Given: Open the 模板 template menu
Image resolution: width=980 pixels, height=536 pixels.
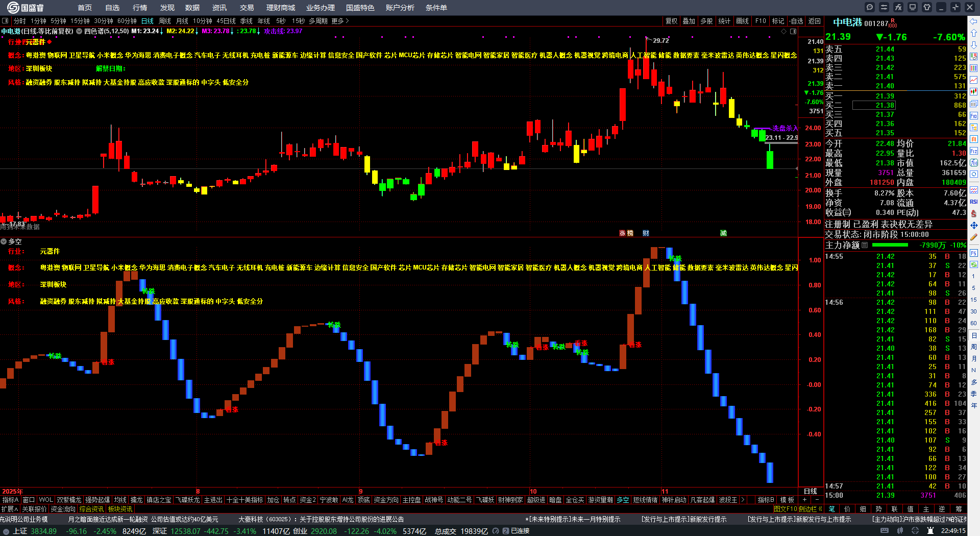Looking at the screenshot, I should click(x=787, y=500).
